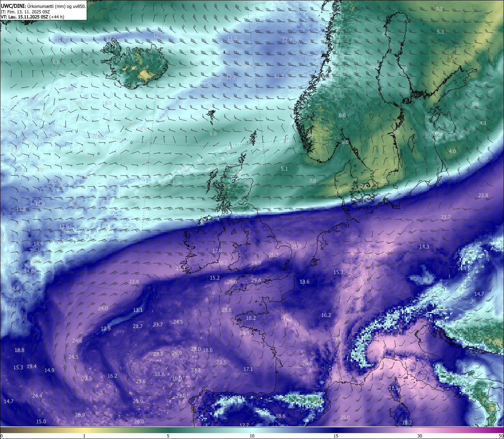Screen dimensions: 504x439
Task: Click the VT: Lau. 15.11.2025 05Z line
Action: point(33,17)
